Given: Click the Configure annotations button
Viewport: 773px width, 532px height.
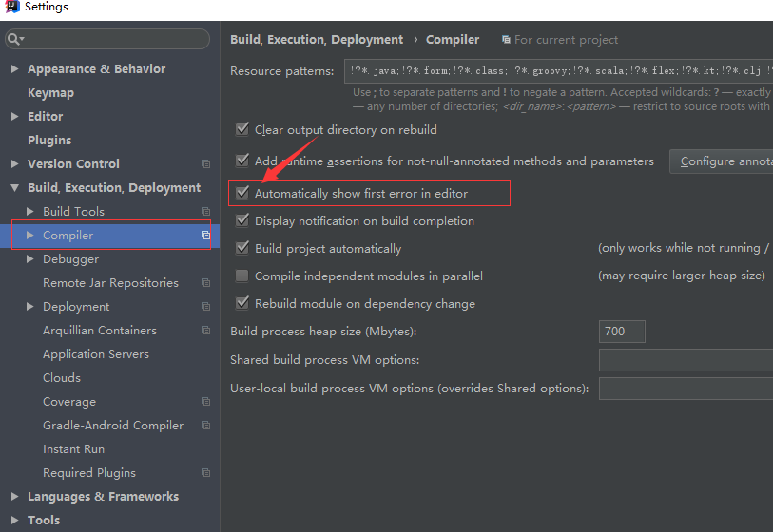Looking at the screenshot, I should point(723,161).
